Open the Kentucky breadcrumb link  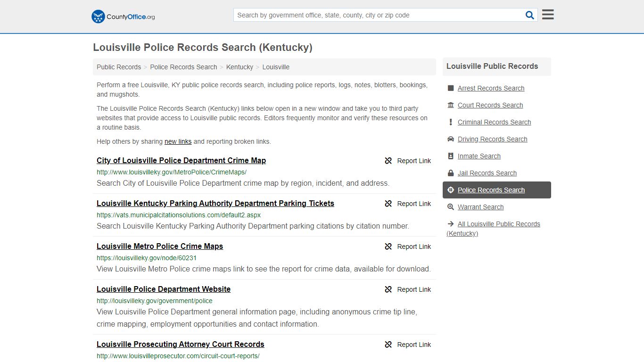pyautogui.click(x=239, y=67)
